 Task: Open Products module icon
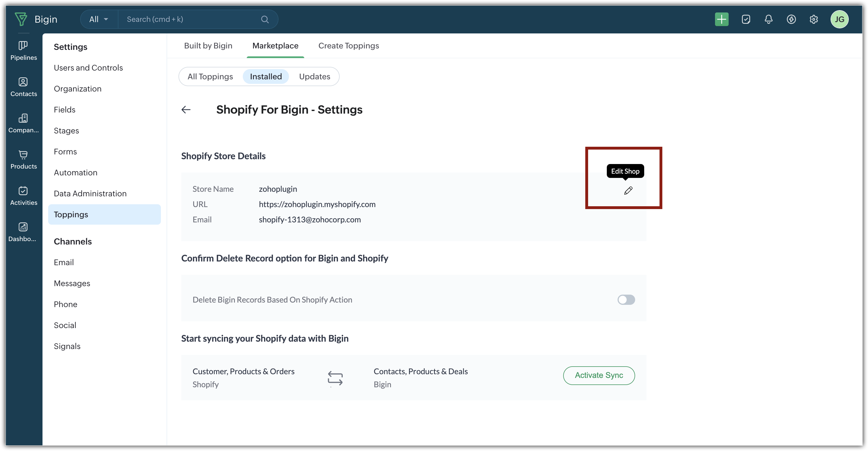click(x=23, y=159)
